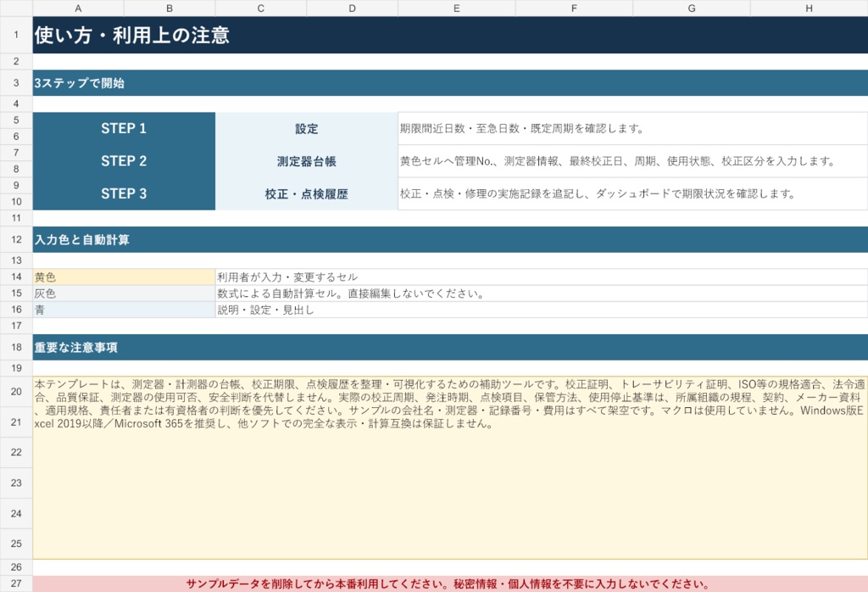868x592 pixels.
Task: Select row 22 header
Action: click(16, 452)
